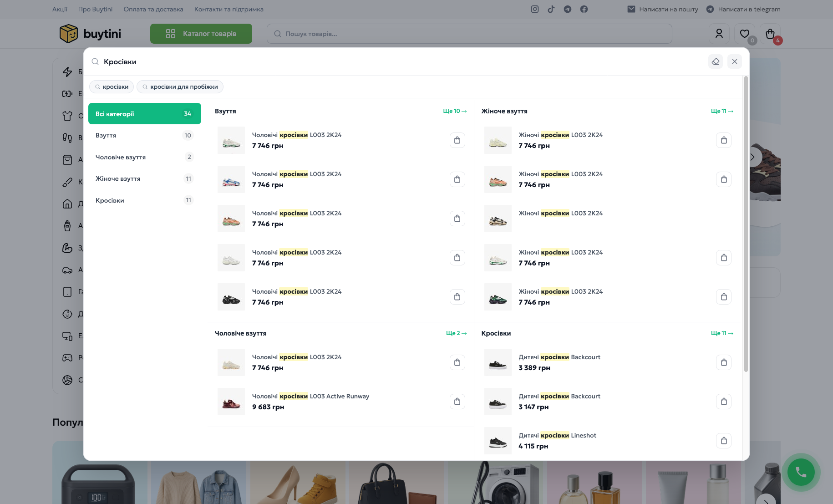Open wishlist heart icon
This screenshot has width=833, height=504.
click(745, 34)
